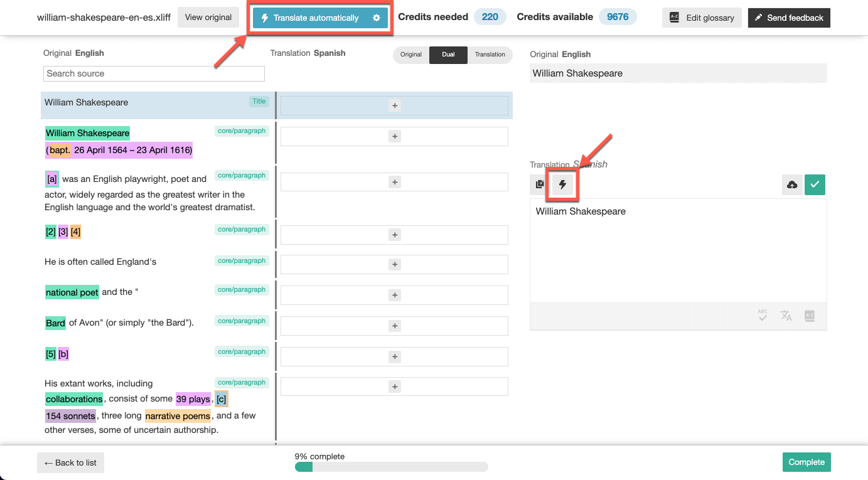Add translation for 'Bard of Avon' row
Viewport: 868px width, 480px height.
coord(394,326)
